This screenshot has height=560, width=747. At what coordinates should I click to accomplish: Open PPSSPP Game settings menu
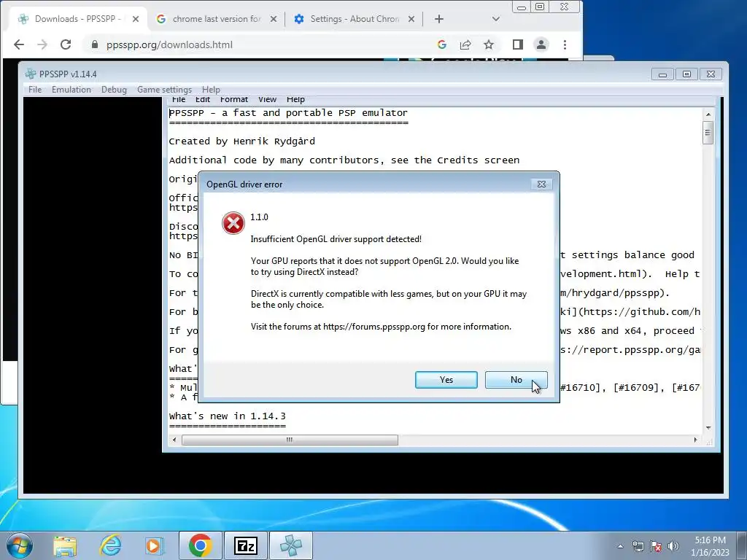click(164, 90)
